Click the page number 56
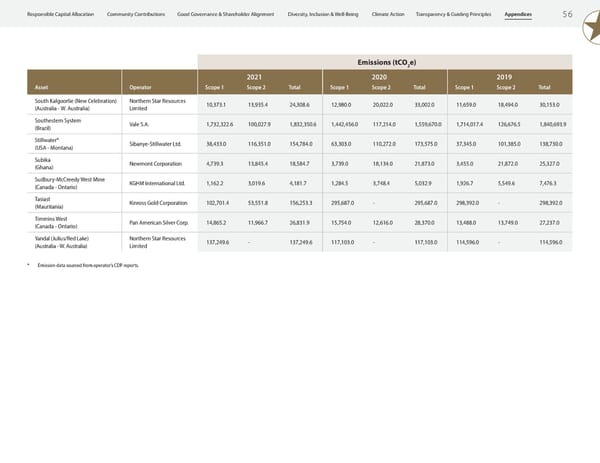The image size is (600, 463). 567,14
